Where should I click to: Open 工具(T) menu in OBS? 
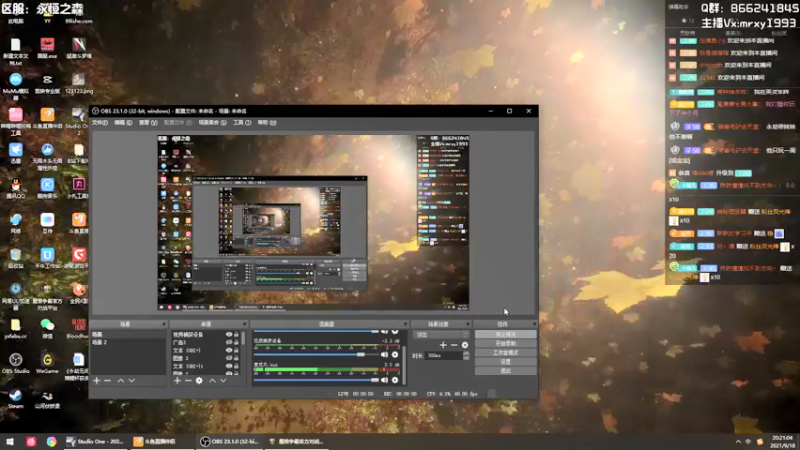[x=242, y=122]
